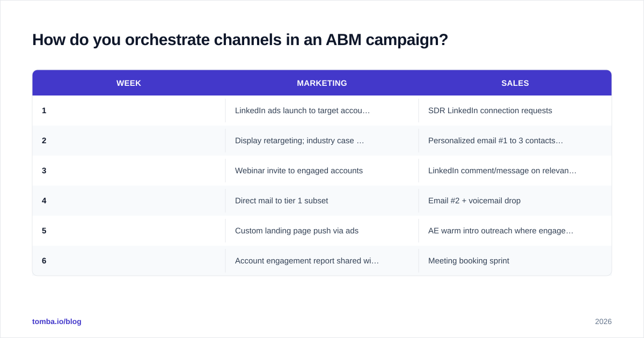Click 'Webinar invite to engaged accounts' cell
This screenshot has width=644, height=338.
tap(322, 171)
